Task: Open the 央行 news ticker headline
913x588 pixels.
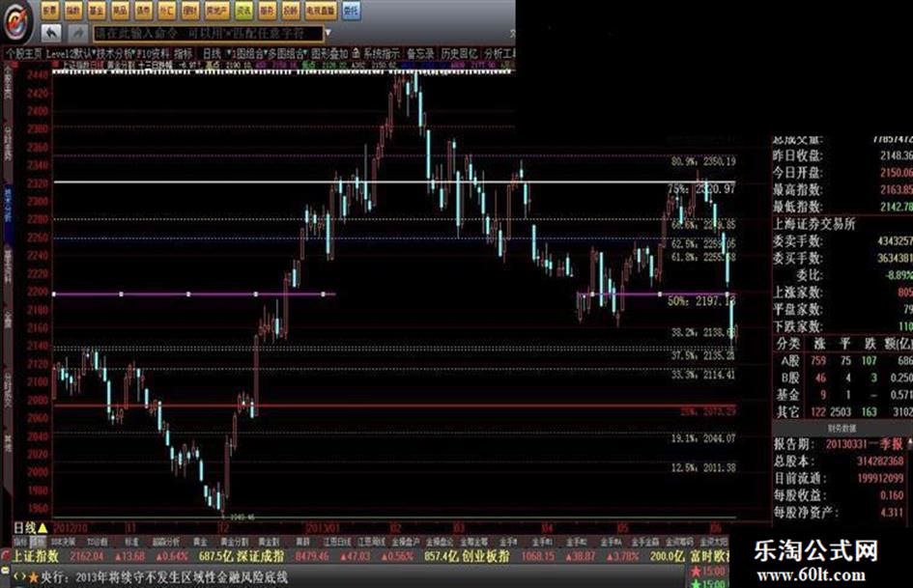Action: pyautogui.click(x=164, y=577)
